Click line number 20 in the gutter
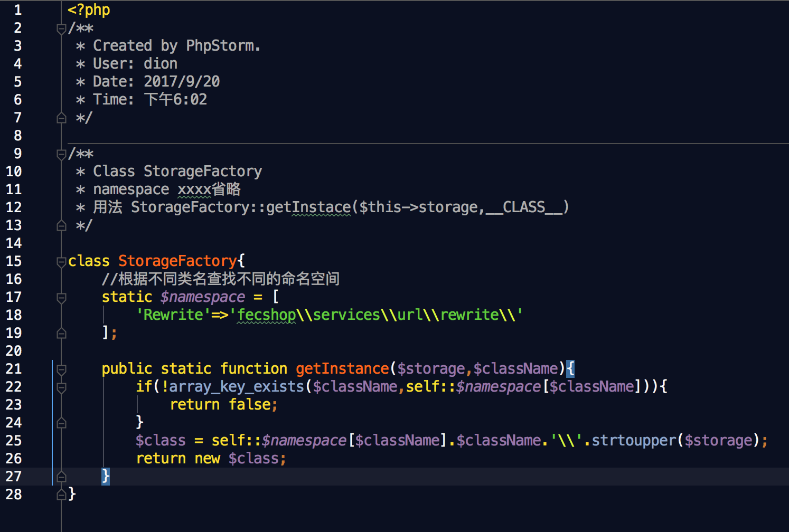 tap(14, 351)
